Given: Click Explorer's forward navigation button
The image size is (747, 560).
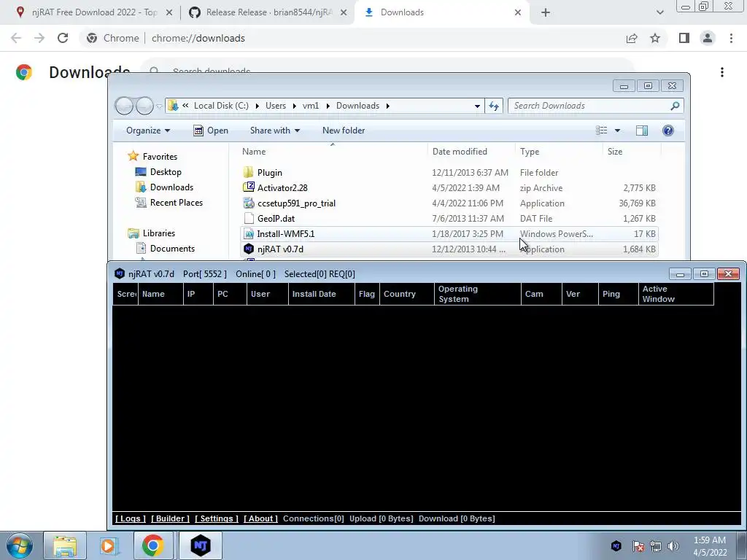Looking at the screenshot, I should (x=144, y=106).
